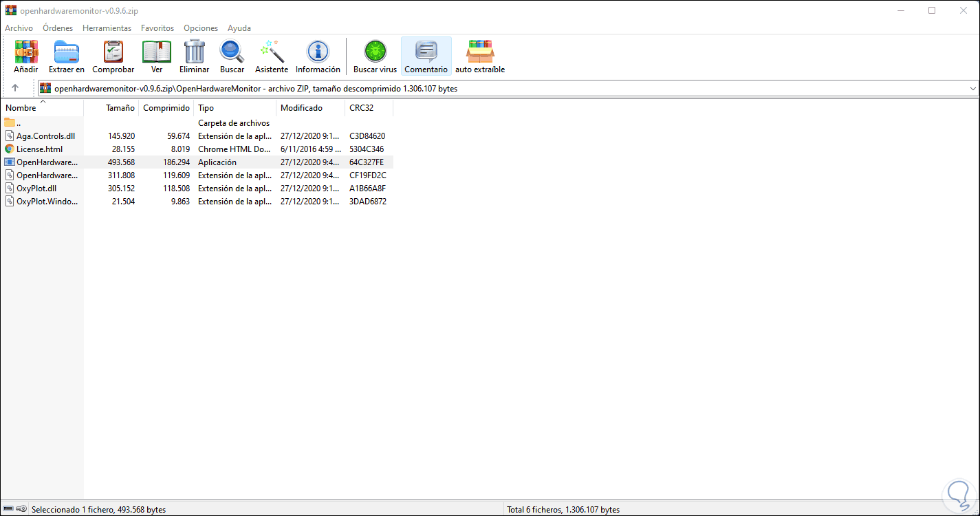The image size is (980, 516).
Task: Open the Herramientas menu
Action: point(107,28)
